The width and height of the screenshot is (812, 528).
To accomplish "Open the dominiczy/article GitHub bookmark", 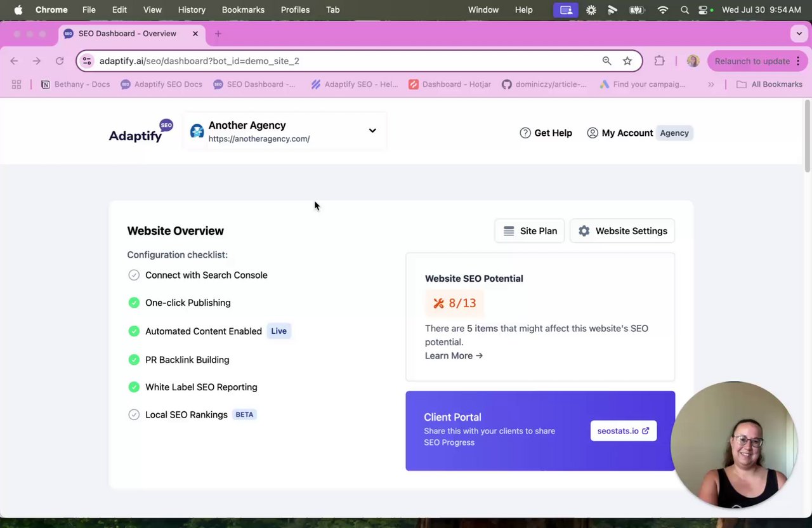I will click(544, 84).
